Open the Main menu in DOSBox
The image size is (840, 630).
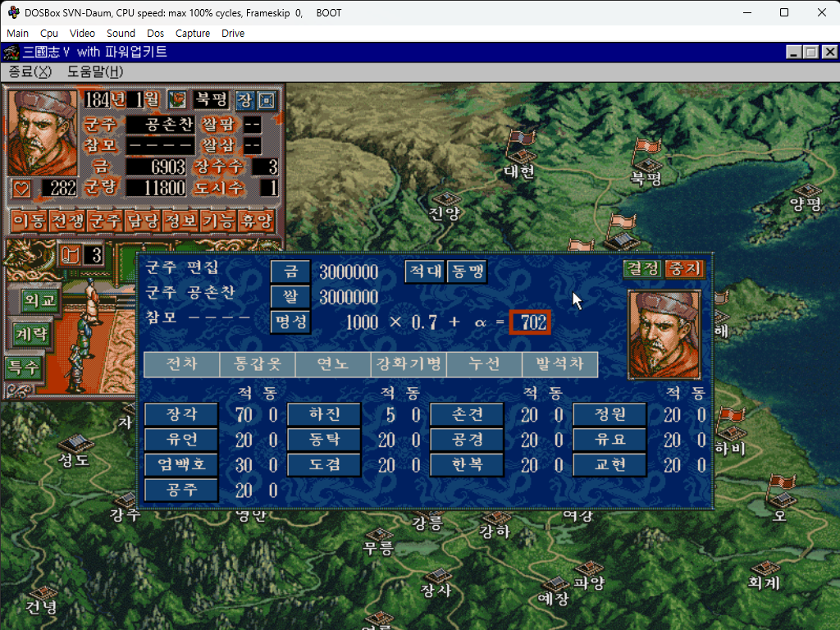pos(17,33)
